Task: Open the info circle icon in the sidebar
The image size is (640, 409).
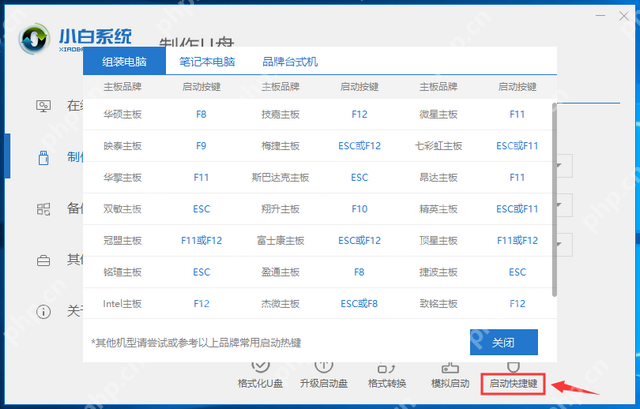Action: coord(43,311)
